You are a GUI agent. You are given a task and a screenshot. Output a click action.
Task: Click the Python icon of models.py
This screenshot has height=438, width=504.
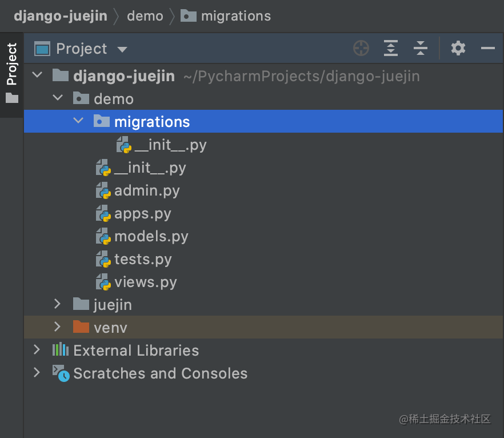[x=103, y=236]
